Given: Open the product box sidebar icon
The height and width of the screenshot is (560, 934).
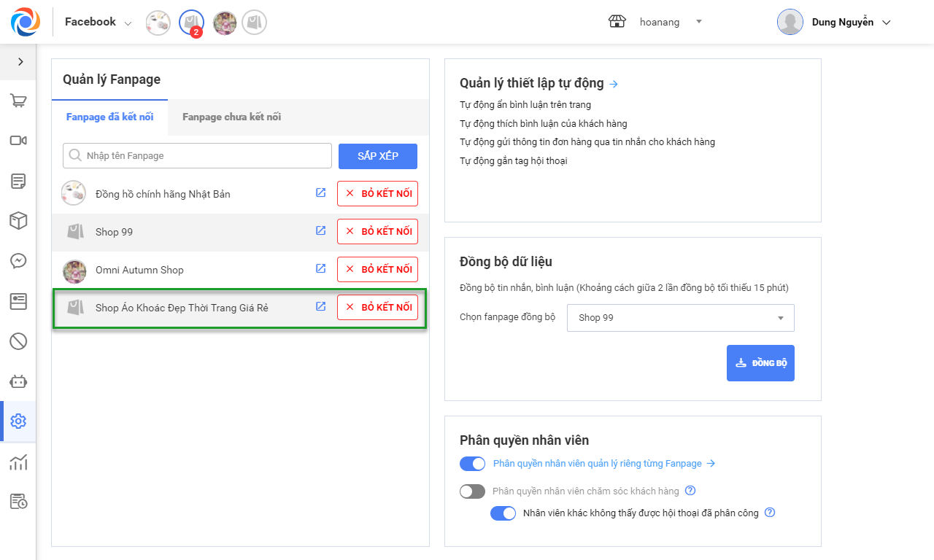Looking at the screenshot, I should tap(18, 221).
